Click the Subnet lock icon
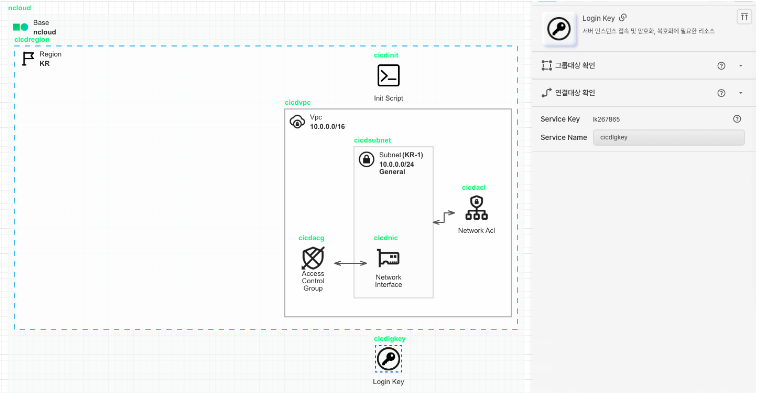Screen dimensions: 757x393 (366, 159)
